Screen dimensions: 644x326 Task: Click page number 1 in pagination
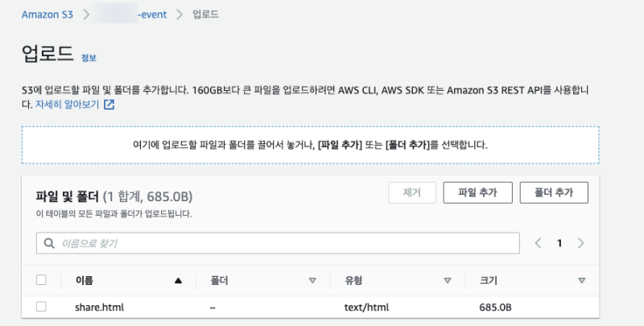(x=559, y=243)
